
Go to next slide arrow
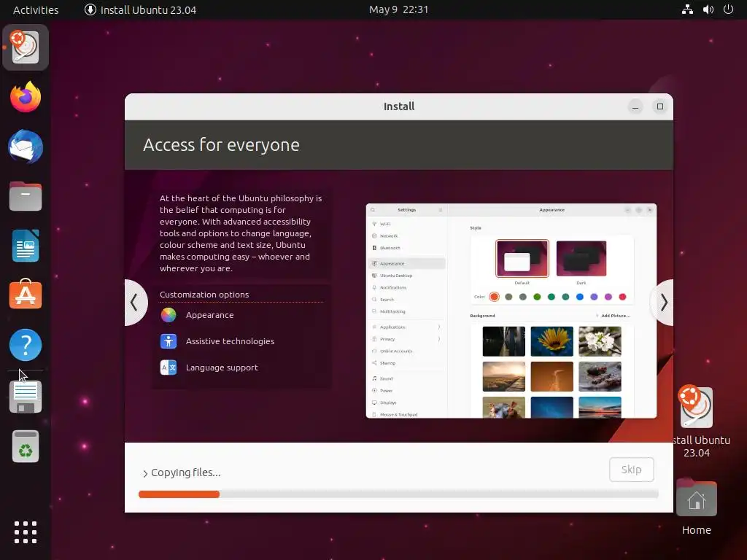tap(663, 303)
